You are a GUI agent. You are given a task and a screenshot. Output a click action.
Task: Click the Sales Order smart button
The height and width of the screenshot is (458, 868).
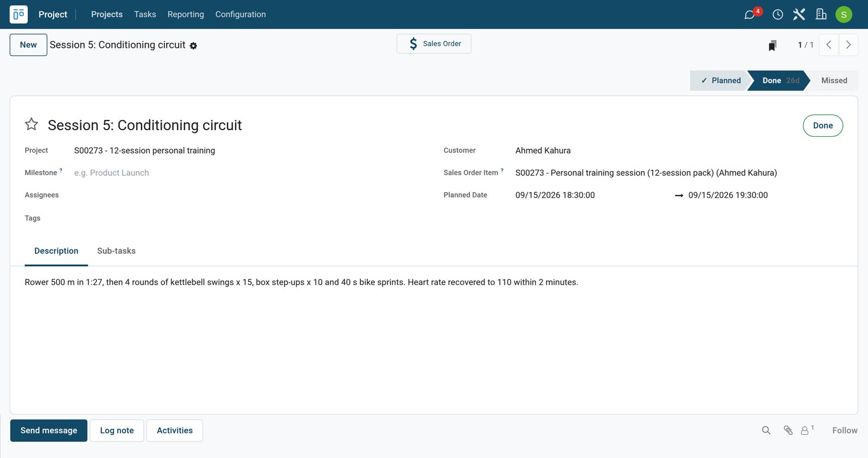pos(434,44)
